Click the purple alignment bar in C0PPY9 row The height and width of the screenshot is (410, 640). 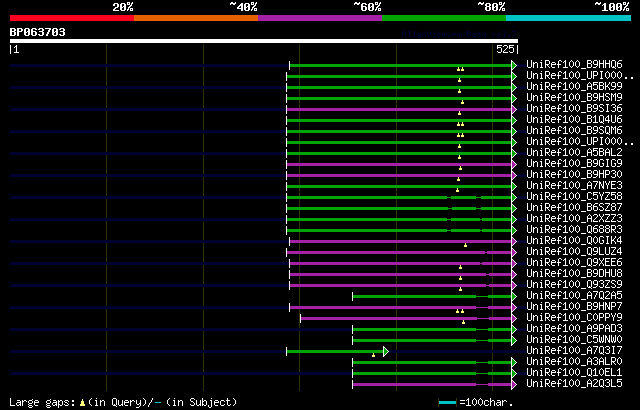coord(406,319)
